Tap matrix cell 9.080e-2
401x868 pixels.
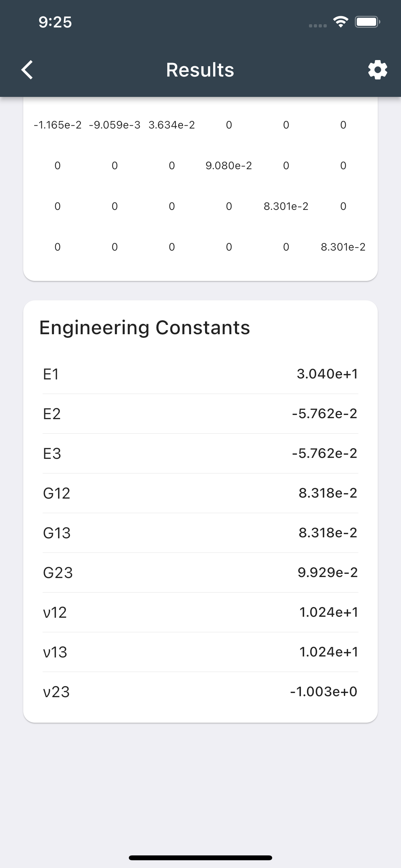click(229, 165)
